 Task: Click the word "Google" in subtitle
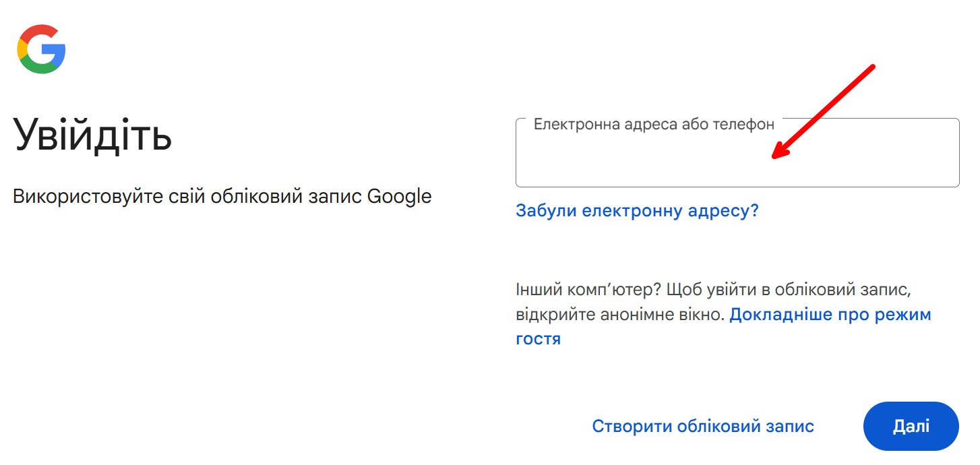coord(399,197)
